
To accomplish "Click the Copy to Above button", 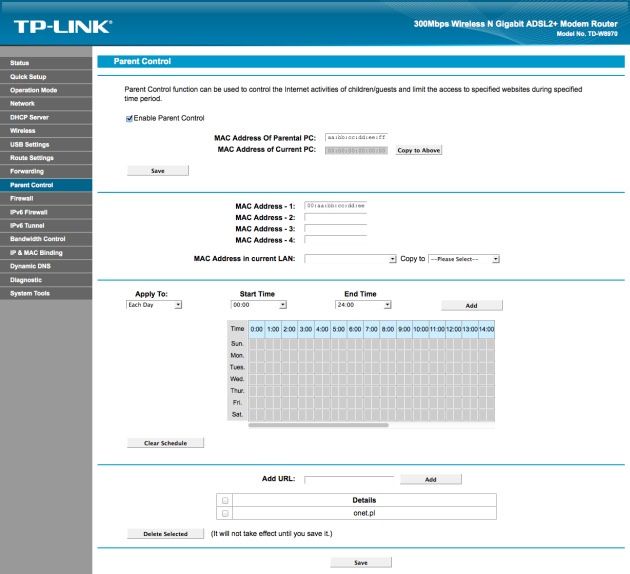I will click(x=419, y=150).
